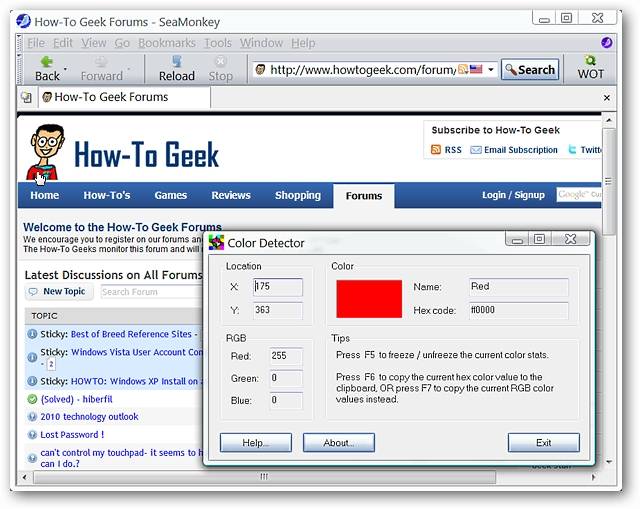Click the flag icon in the address bar
The image size is (640, 509).
coord(476,69)
